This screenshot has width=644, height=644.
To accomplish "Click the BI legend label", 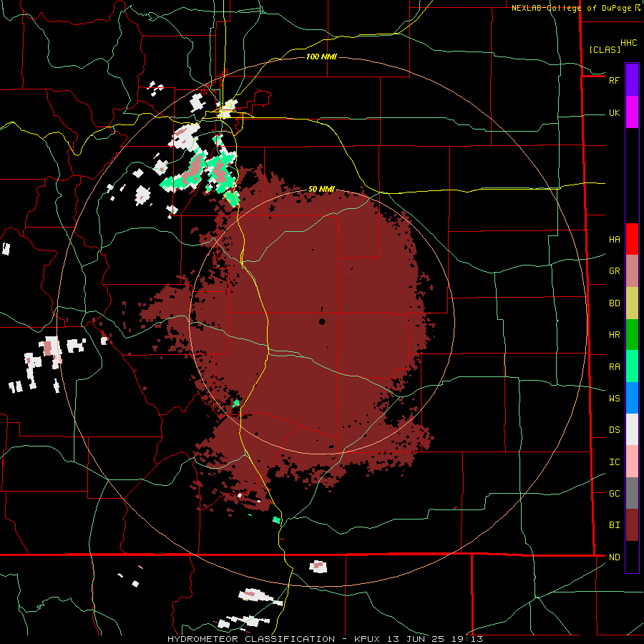I will [x=614, y=525].
